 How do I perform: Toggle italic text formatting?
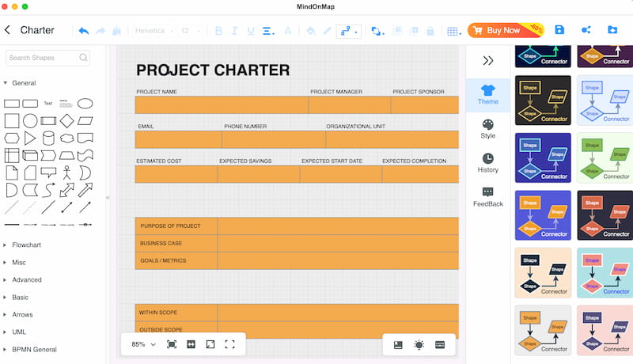point(234,31)
